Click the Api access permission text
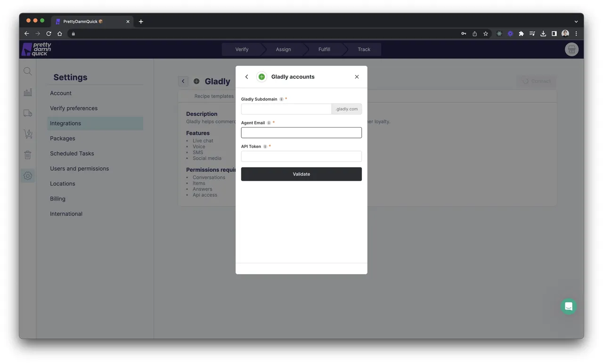Image resolution: width=603 pixels, height=364 pixels. (205, 195)
